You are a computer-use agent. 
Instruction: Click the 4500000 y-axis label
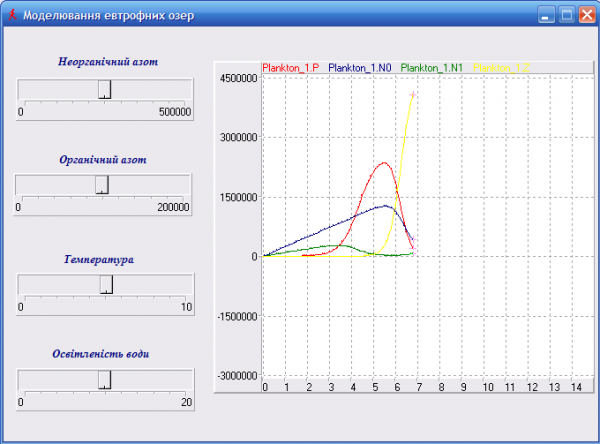tap(238, 78)
